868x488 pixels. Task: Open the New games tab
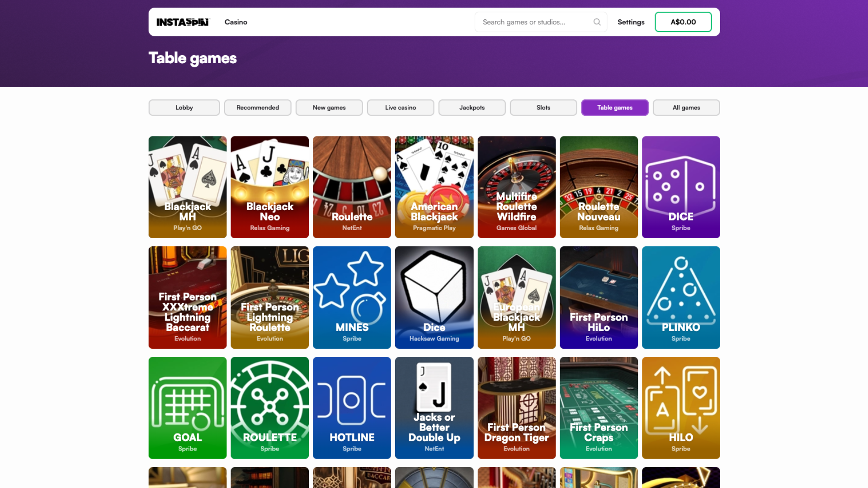tap(329, 108)
